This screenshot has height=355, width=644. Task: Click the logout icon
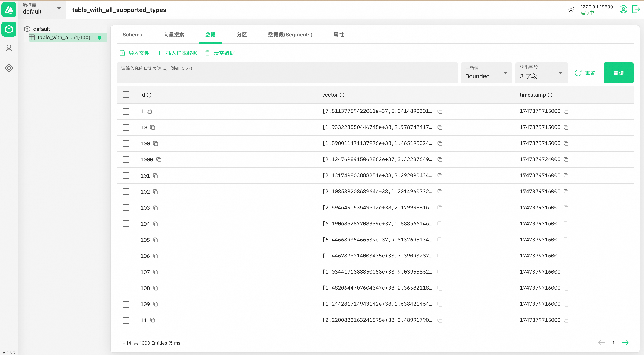tap(636, 10)
